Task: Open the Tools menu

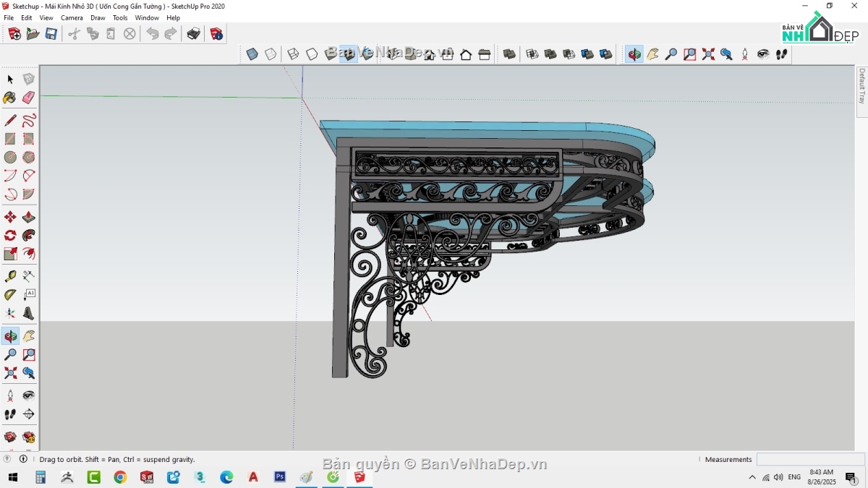Action: 120,17
